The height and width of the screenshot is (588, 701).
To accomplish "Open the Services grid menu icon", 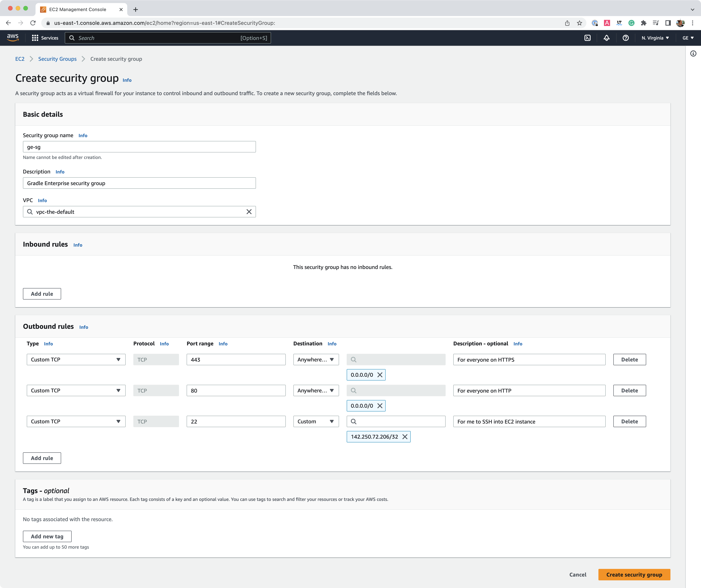I will click(35, 38).
